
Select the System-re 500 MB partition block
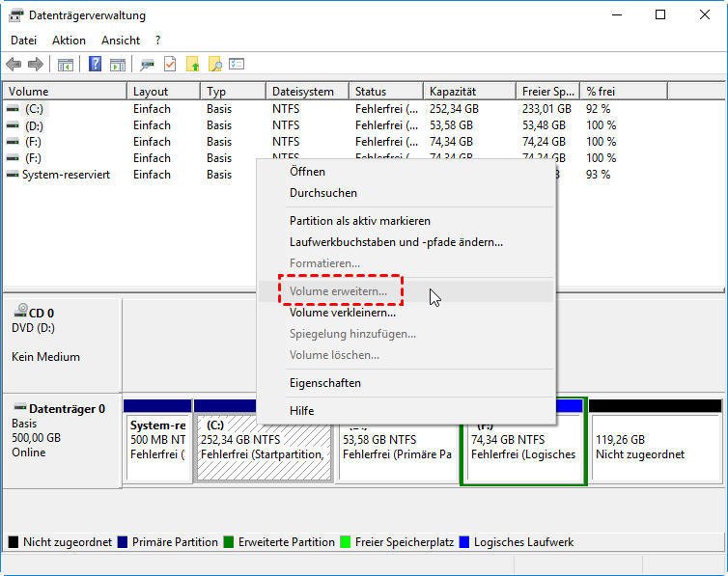[157, 441]
